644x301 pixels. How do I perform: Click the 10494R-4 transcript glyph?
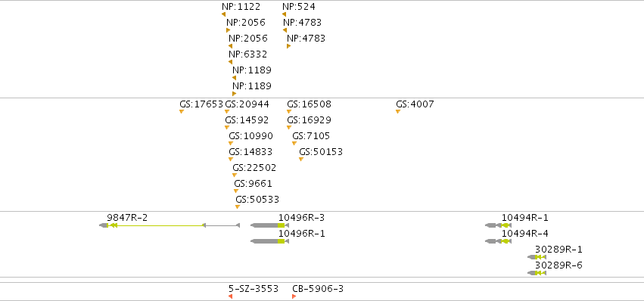498,241
